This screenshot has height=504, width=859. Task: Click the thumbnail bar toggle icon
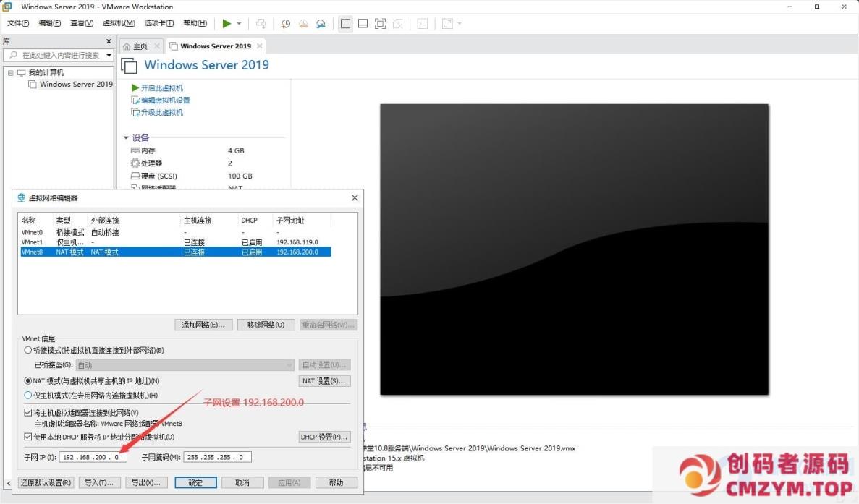(x=363, y=24)
